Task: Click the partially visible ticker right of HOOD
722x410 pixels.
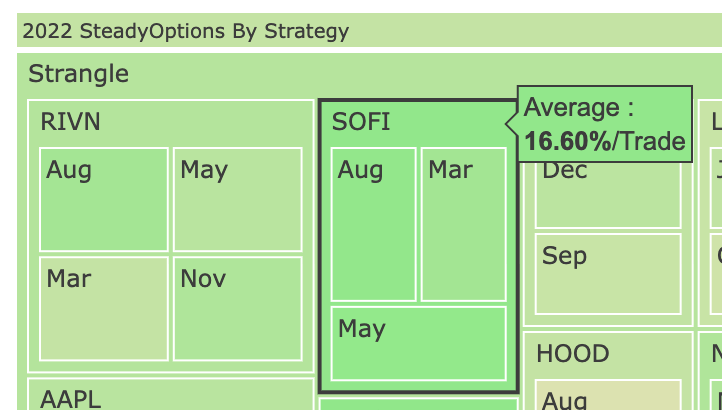Action: [710, 371]
